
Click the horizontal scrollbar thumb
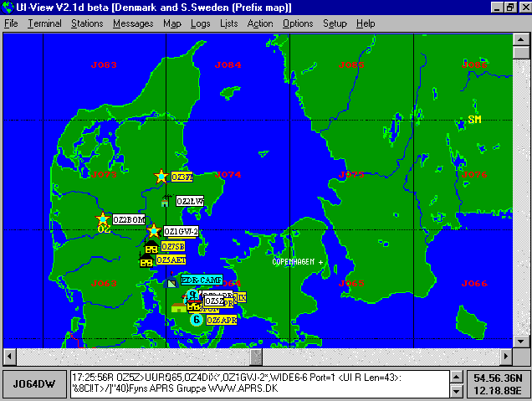[x=256, y=356]
